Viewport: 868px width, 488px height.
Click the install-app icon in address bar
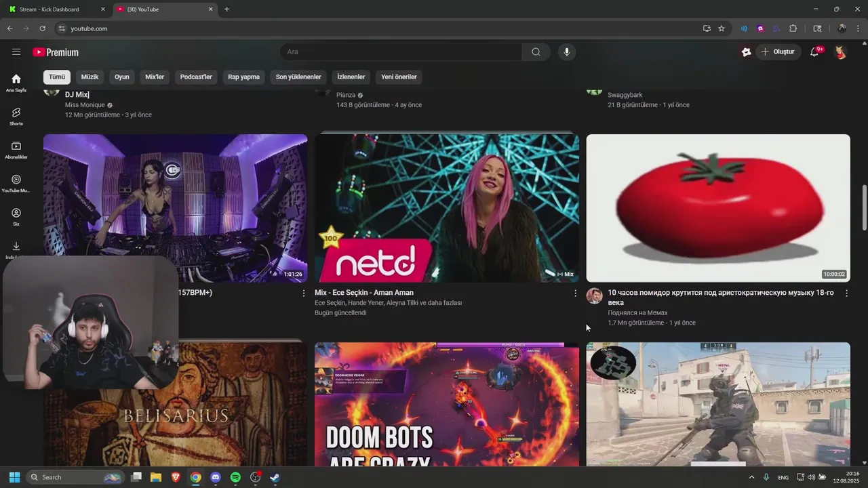[707, 28]
